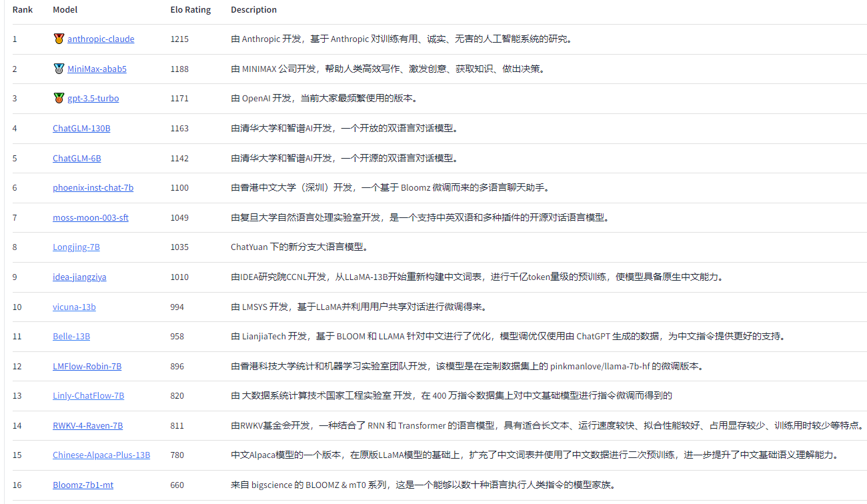Click the rank number 16 cell
Screen dimensions: 867x504
(17, 485)
